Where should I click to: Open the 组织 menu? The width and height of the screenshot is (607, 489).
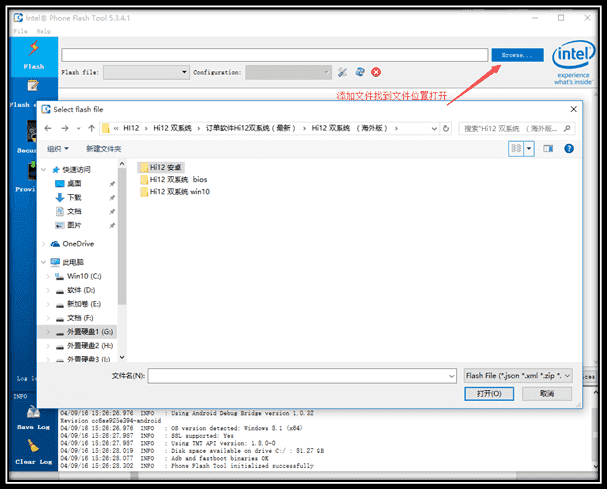coord(58,149)
